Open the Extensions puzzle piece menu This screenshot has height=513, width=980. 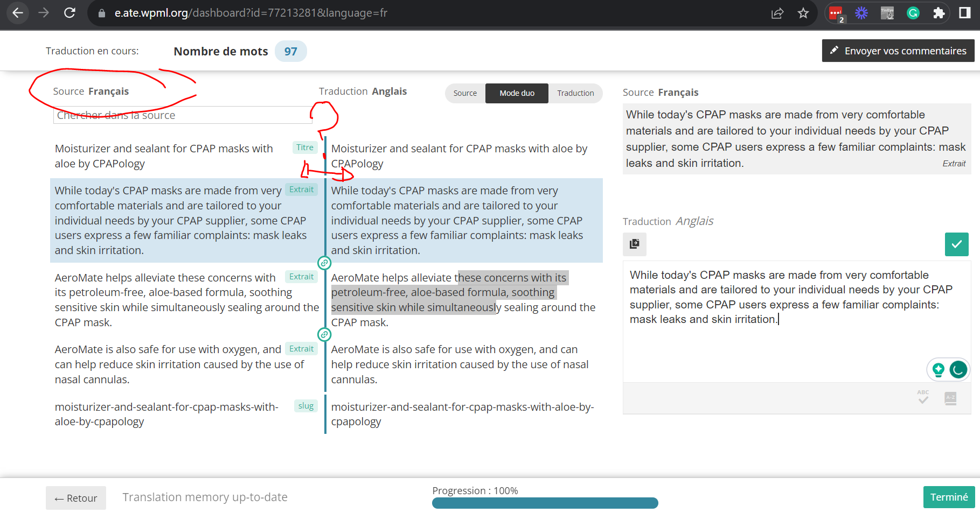tap(939, 13)
